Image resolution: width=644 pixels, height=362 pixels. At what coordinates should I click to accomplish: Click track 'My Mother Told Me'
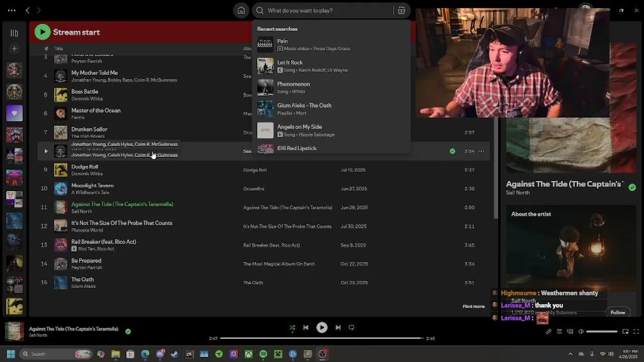[95, 73]
